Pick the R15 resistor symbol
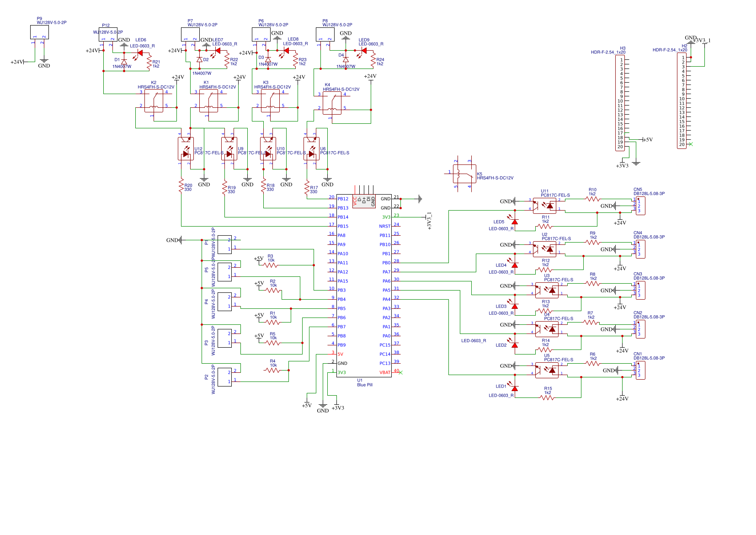The image size is (756, 535). tap(547, 397)
